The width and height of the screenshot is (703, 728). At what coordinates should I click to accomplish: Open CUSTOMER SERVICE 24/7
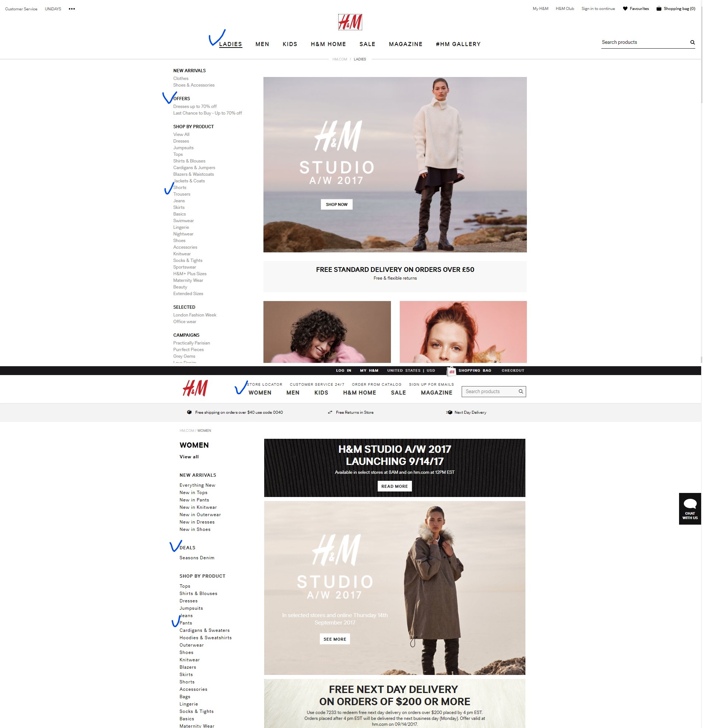317,384
